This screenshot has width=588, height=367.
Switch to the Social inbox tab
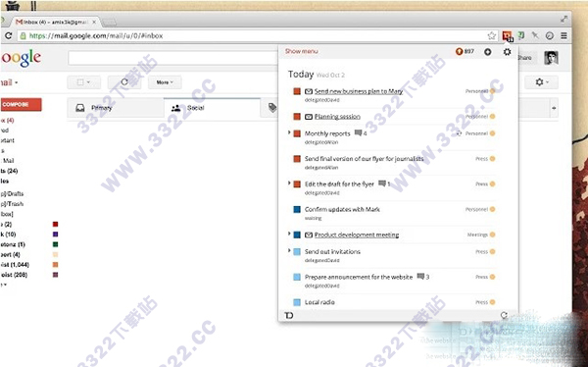coord(212,108)
